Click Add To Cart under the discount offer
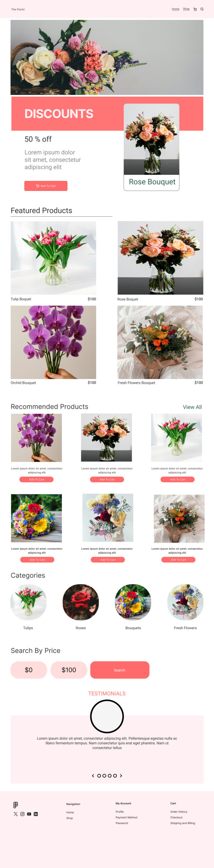 tap(46, 186)
